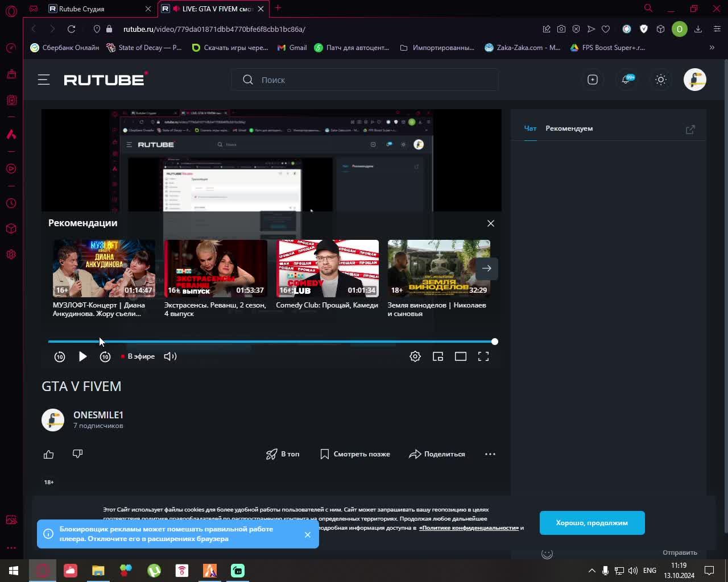Like the GTA V FIVEM video
728x582 pixels.
tap(48, 454)
